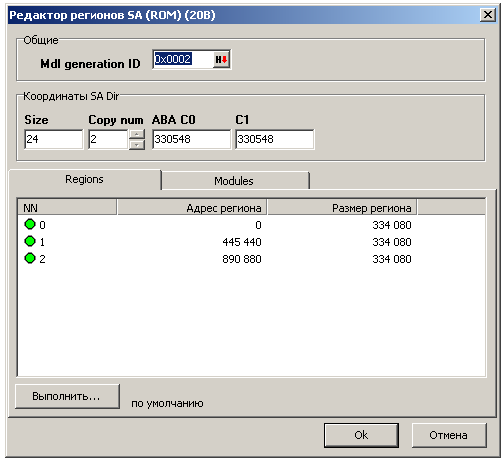Click the green status icon of region 0

pos(30,224)
